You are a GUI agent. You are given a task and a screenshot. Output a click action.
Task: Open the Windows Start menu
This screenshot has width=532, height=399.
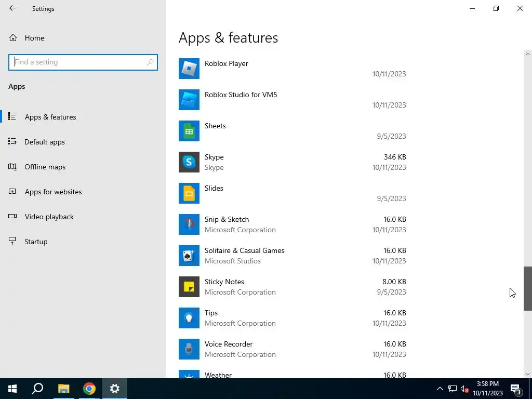point(12,389)
